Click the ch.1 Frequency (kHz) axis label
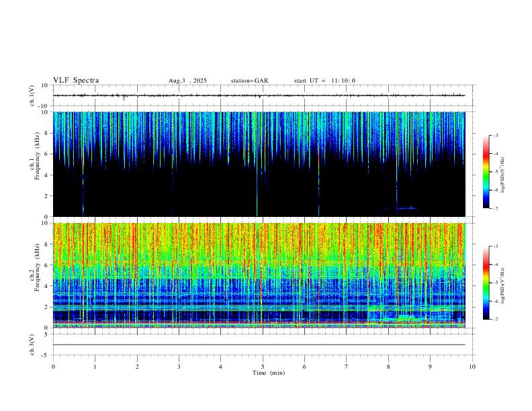Screen dimensions: 532x411 35,156
